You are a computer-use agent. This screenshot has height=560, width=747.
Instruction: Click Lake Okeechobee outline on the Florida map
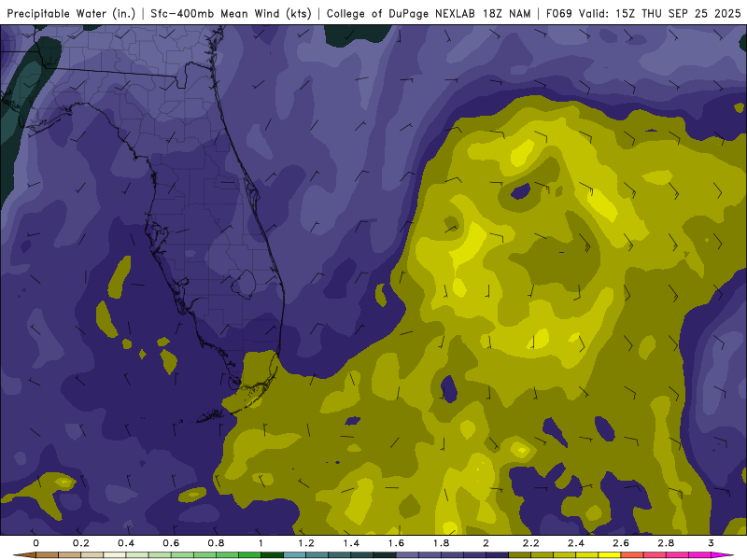coord(243,284)
